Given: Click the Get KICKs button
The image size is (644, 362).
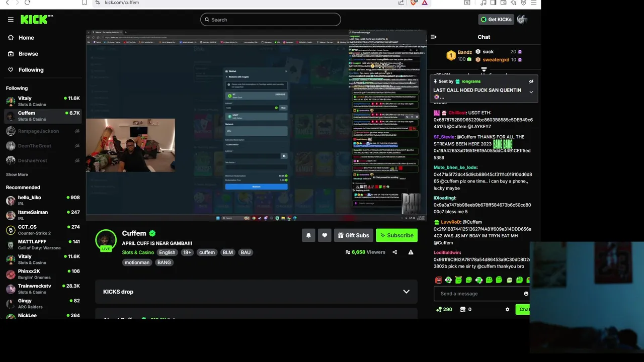Looking at the screenshot, I should click(496, 20).
